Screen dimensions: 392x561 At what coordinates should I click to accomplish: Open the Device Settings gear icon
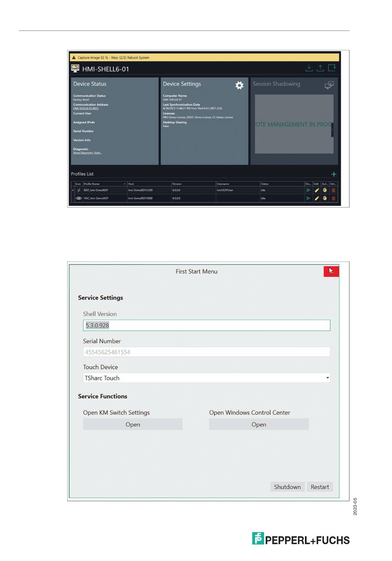[239, 85]
